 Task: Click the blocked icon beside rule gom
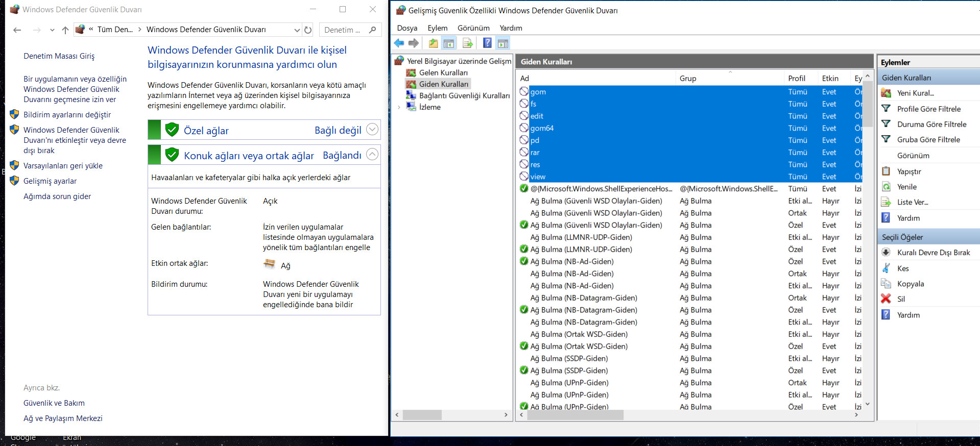tap(524, 91)
